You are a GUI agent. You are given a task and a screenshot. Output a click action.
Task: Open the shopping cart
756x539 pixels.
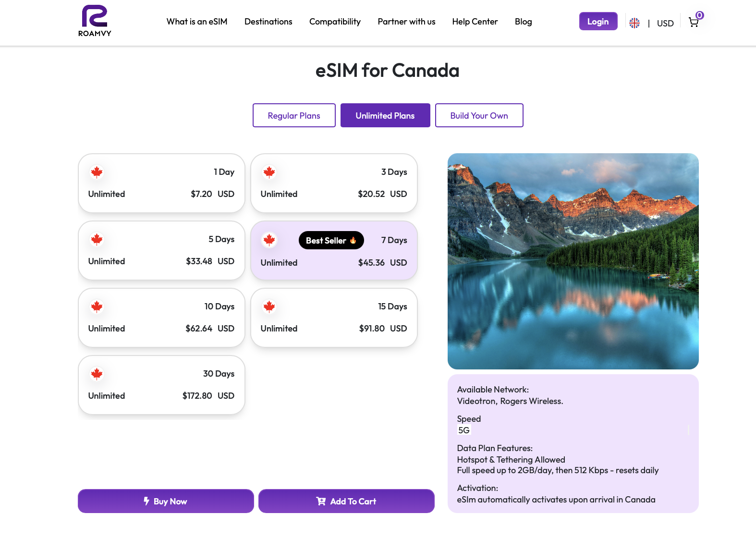(x=694, y=22)
